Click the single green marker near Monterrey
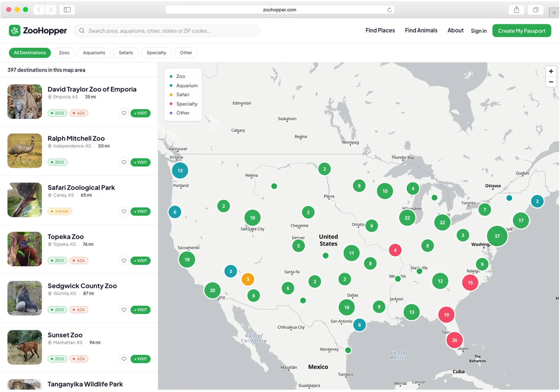This screenshot has height=392, width=560. [348, 350]
